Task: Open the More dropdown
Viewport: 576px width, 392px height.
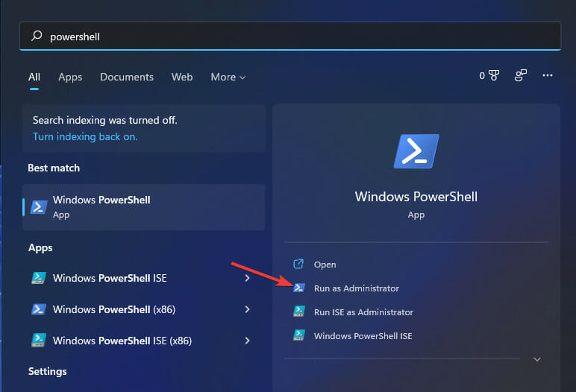Action: tap(228, 77)
